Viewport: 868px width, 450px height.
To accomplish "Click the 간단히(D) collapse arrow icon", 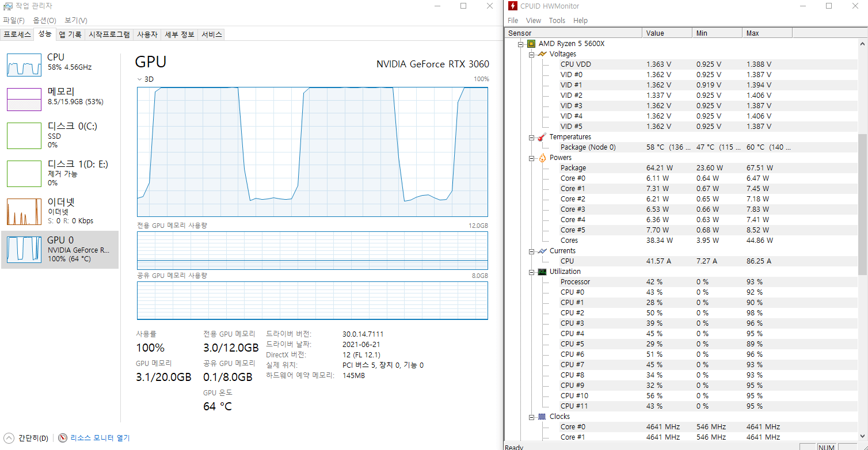I will tap(9, 438).
